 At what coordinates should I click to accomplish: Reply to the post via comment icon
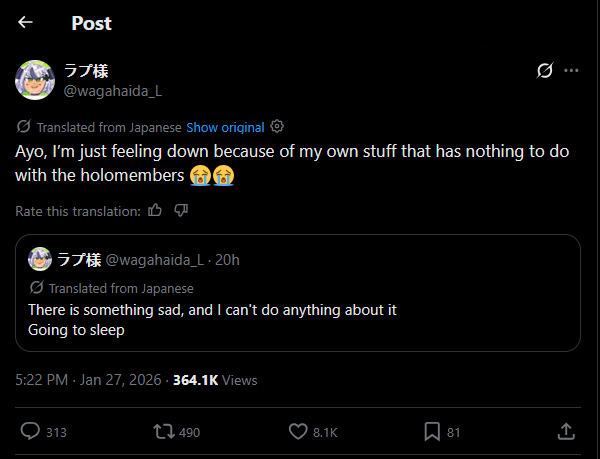point(31,432)
